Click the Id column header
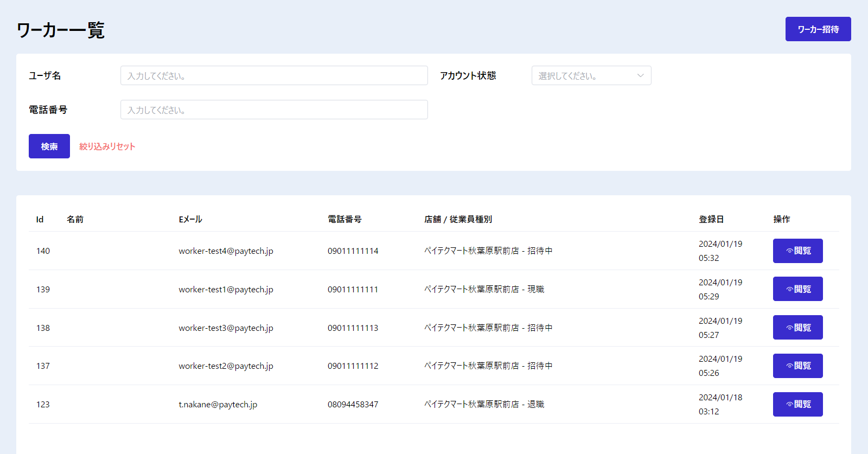Screen dimensions: 868x454 click(40, 219)
